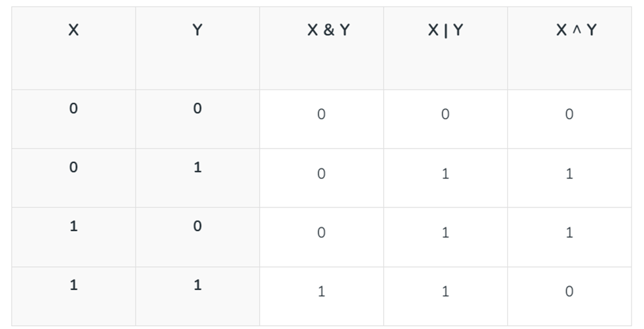Viewport: 644px width, 329px height.
Task: Click the Y column header
Action: coord(197,30)
